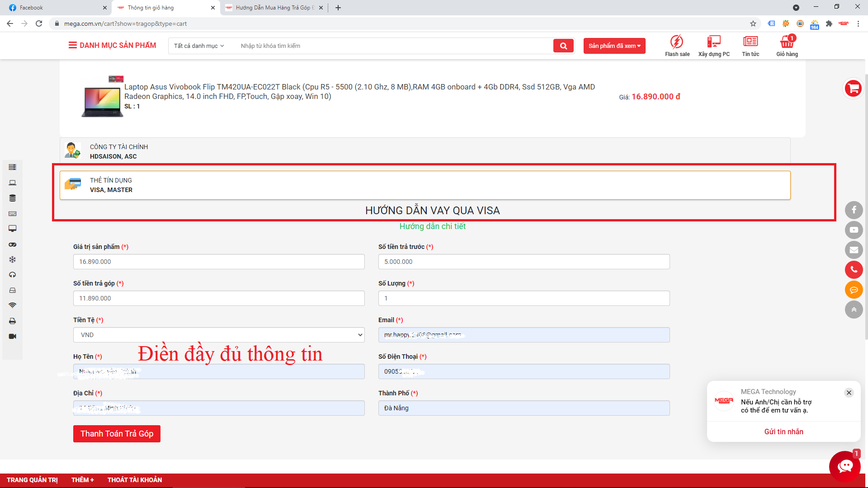The width and height of the screenshot is (868, 488).
Task: Click the grey email contact icon
Action: (854, 249)
